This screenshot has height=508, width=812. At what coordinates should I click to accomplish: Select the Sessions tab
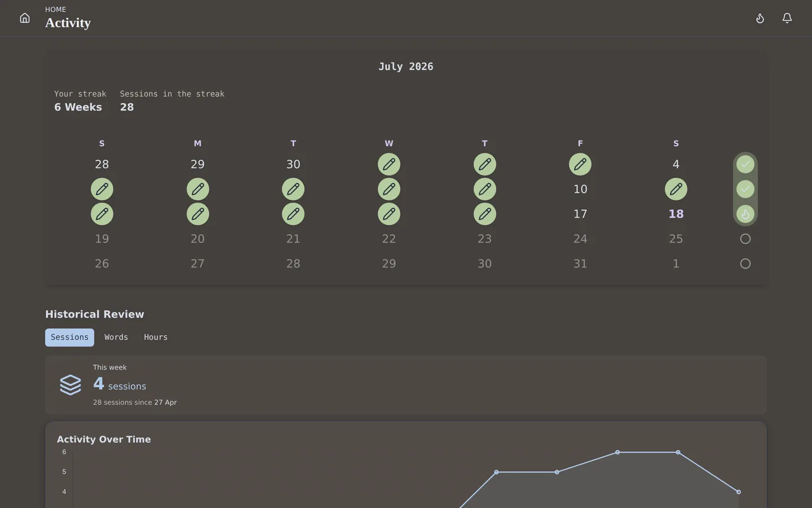point(69,338)
